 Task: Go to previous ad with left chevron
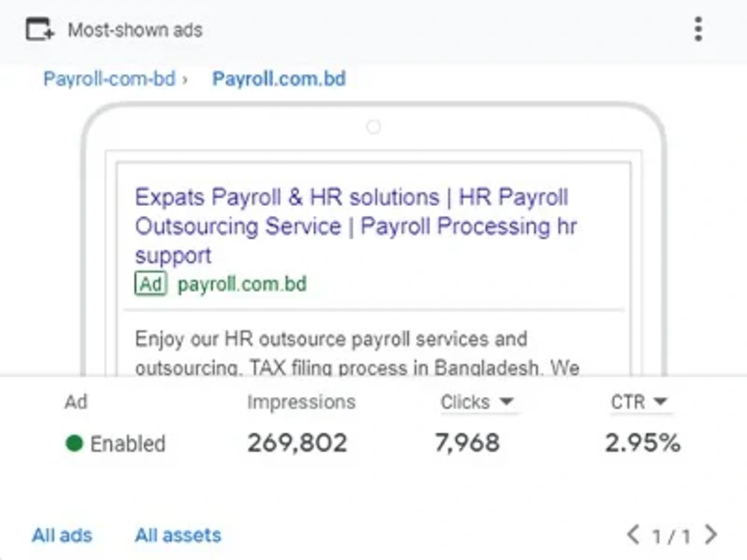coord(633,535)
